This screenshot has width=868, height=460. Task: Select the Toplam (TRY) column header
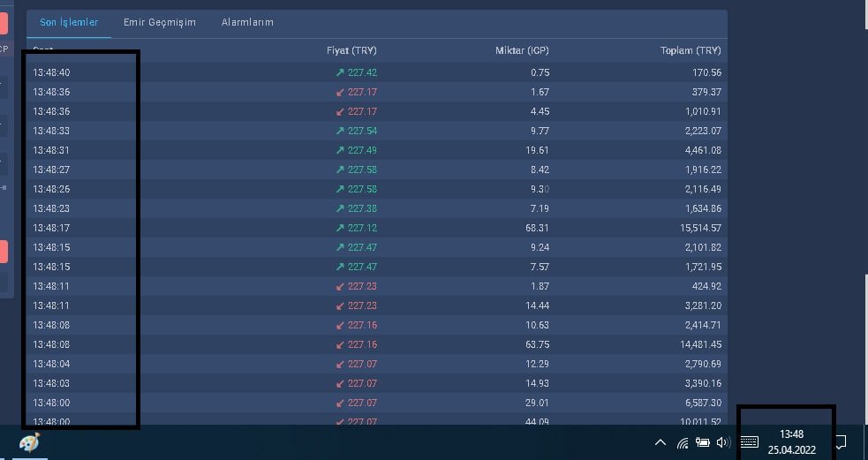pos(691,50)
